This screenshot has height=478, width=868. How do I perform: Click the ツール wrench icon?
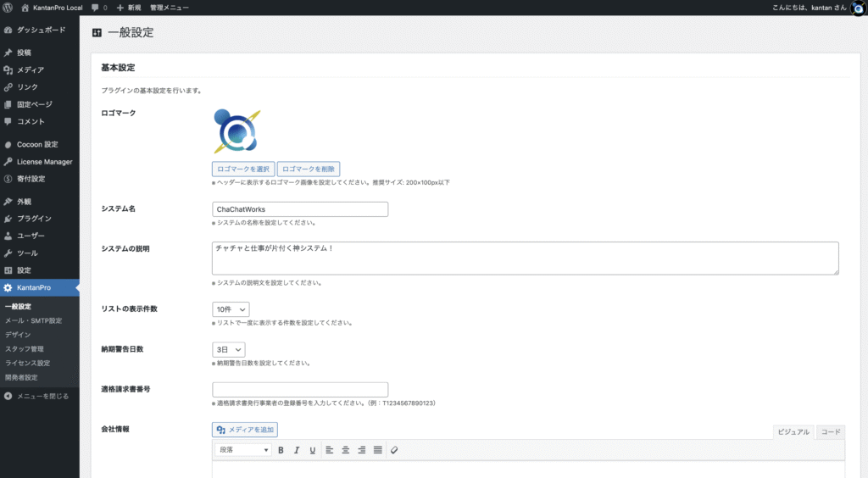(8, 253)
